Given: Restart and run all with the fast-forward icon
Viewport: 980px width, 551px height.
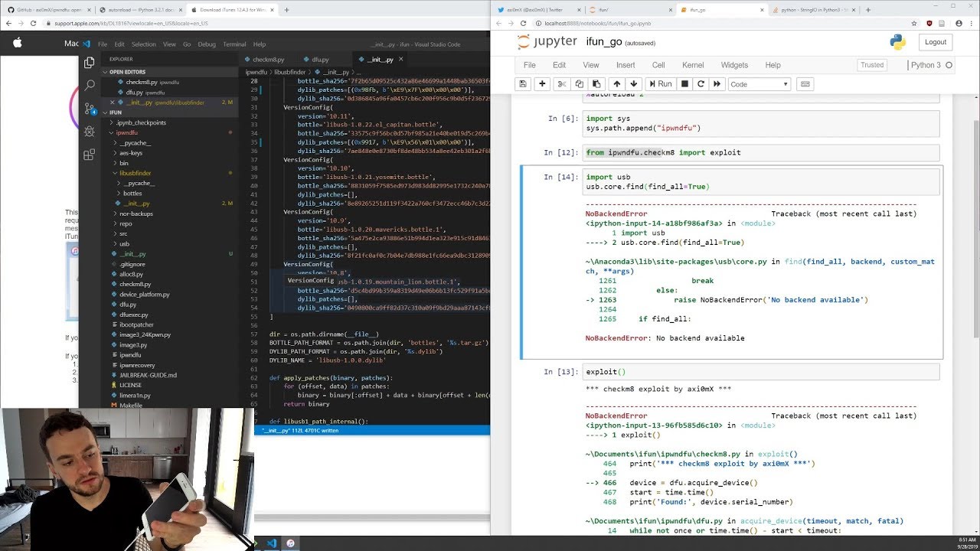Looking at the screenshot, I should pos(717,84).
